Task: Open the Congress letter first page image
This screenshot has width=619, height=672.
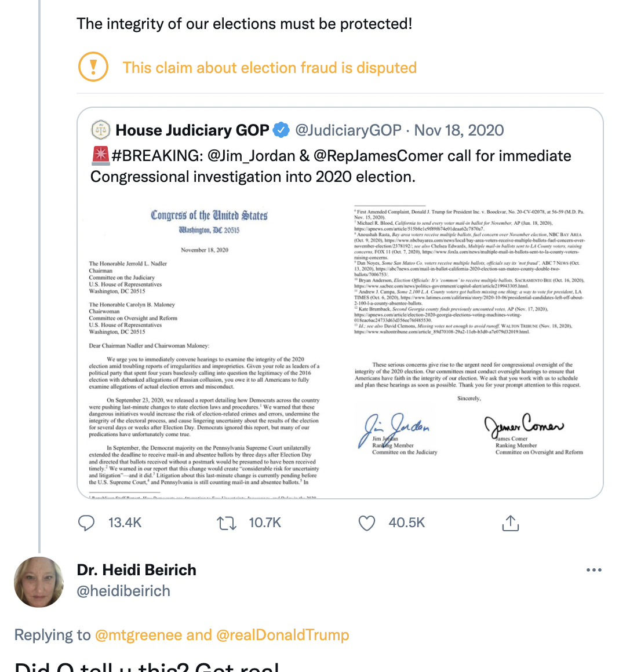Action: (x=204, y=348)
